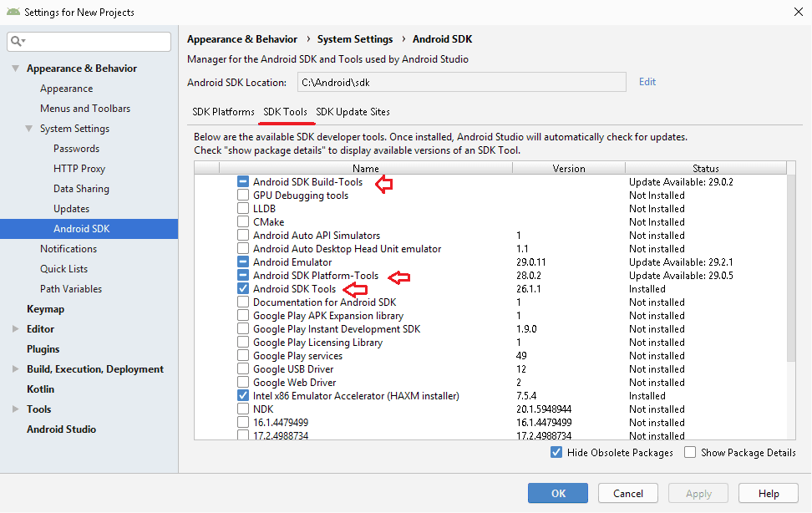Click the search magnifier icon
This screenshot has width=812, height=513.
pyautogui.click(x=18, y=41)
